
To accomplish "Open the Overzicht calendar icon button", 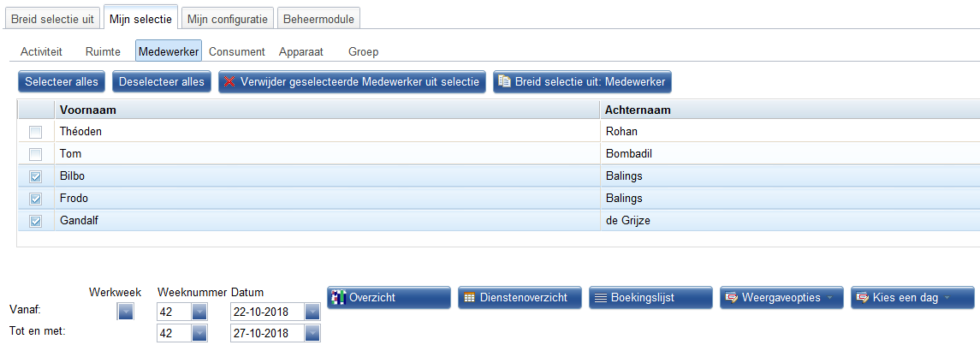I will coord(338,298).
